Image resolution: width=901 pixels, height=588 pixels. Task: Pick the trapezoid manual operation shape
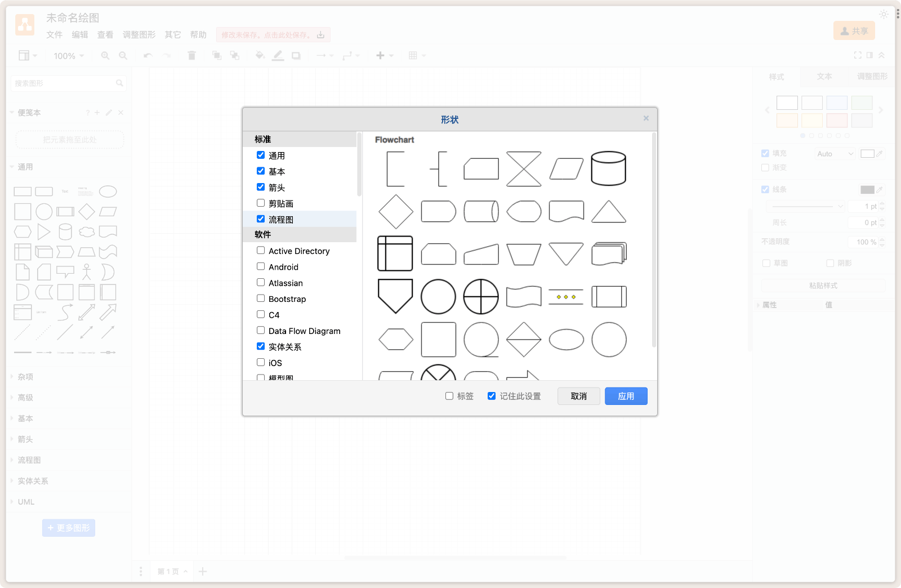coord(524,253)
